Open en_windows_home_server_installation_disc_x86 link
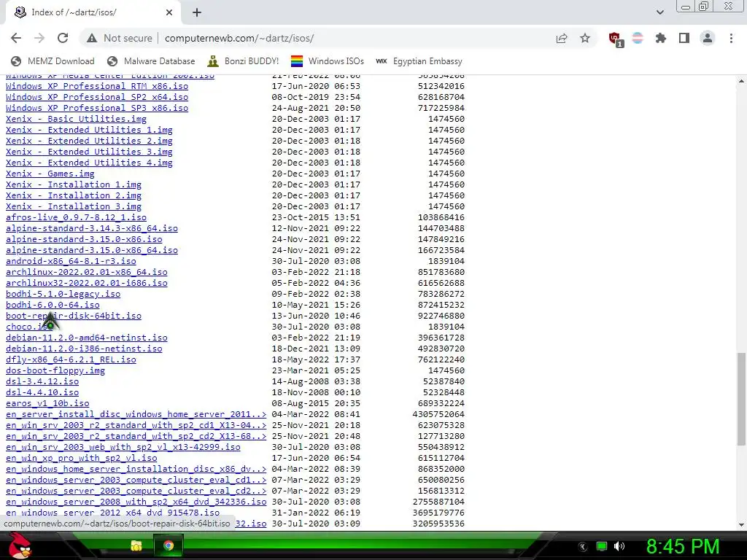Image resolution: width=747 pixels, height=560 pixels. pos(136,470)
